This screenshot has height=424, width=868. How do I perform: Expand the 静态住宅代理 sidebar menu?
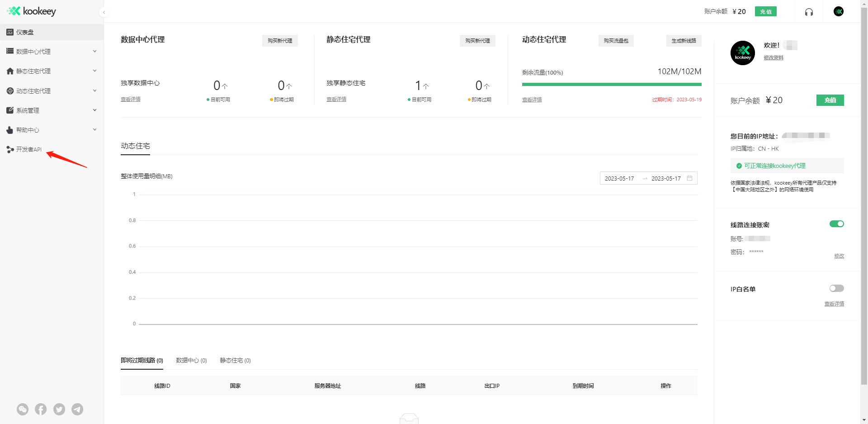52,71
